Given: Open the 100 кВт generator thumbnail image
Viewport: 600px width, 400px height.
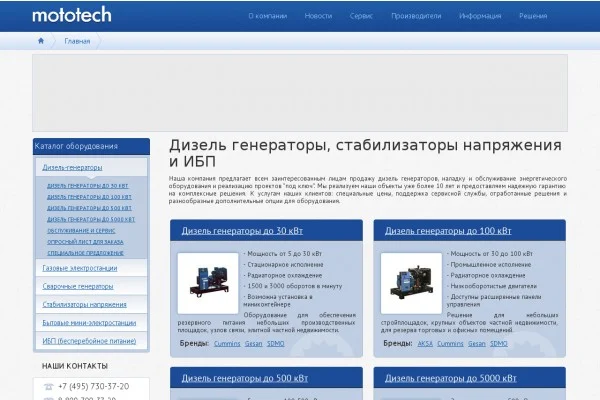Looking at the screenshot, I should tap(411, 283).
